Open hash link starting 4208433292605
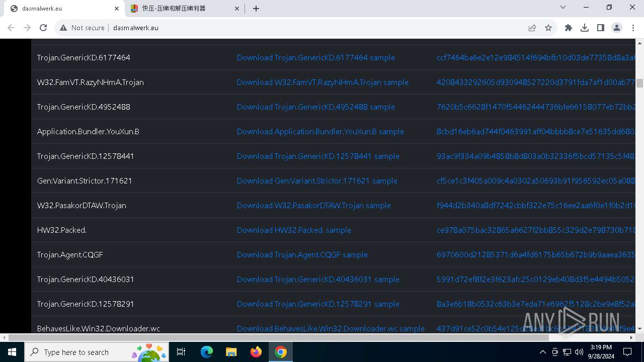 pos(536,82)
